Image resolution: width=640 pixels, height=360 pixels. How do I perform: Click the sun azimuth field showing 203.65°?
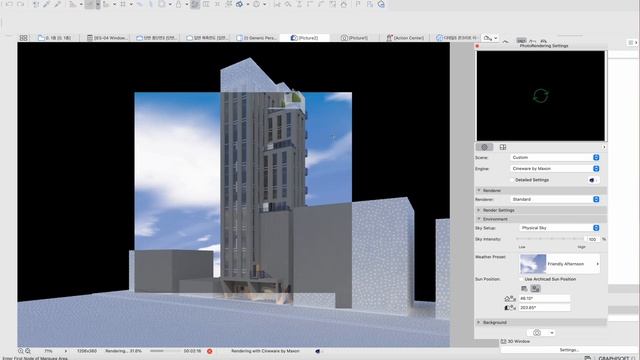tap(544, 308)
